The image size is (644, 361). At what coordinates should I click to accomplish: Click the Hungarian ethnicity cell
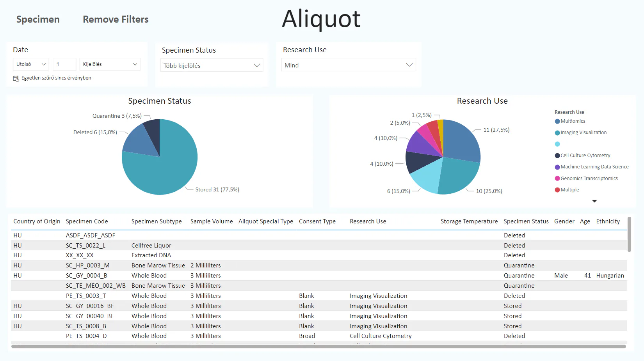(x=610, y=276)
